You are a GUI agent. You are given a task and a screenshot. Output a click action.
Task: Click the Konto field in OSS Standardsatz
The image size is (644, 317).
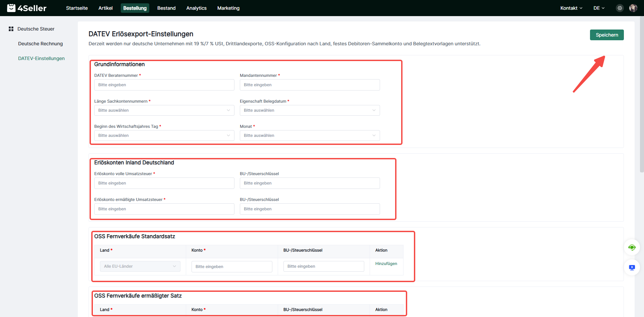232,267
